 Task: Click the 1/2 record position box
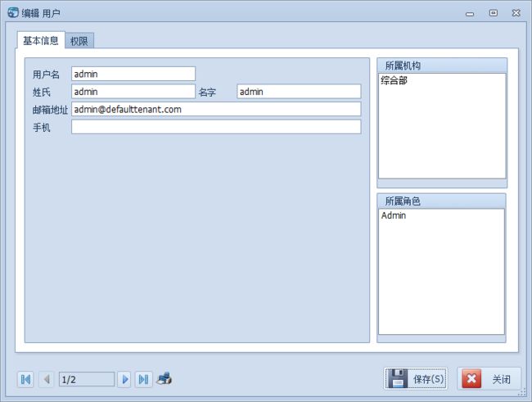87,379
